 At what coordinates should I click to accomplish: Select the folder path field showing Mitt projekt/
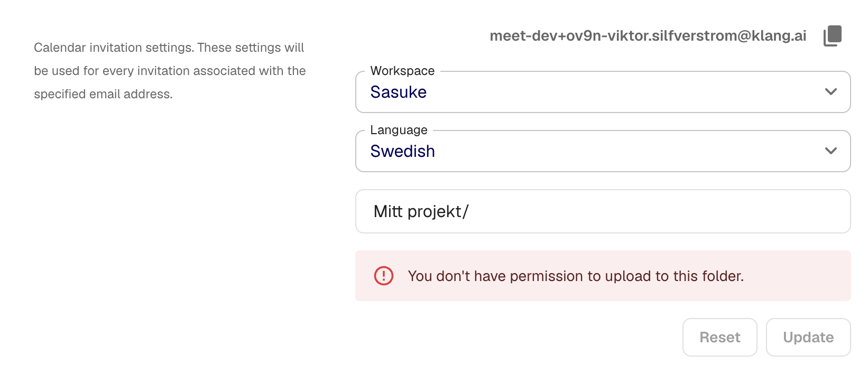click(603, 211)
